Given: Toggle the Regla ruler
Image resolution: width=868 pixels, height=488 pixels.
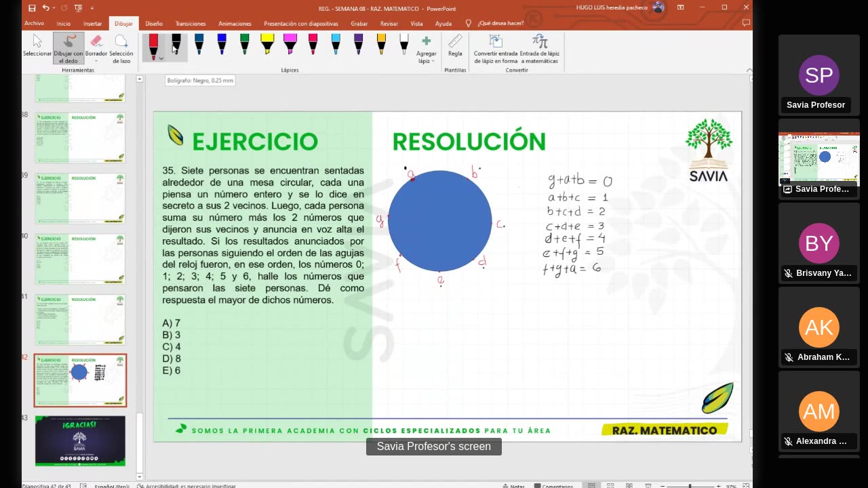Looking at the screenshot, I should click(x=455, y=45).
